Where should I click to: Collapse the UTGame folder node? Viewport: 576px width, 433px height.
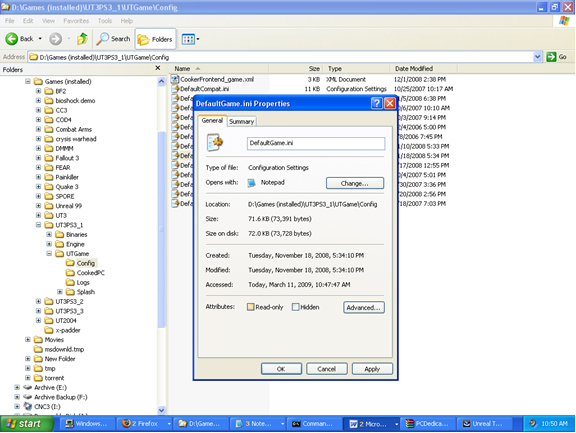coord(49,253)
